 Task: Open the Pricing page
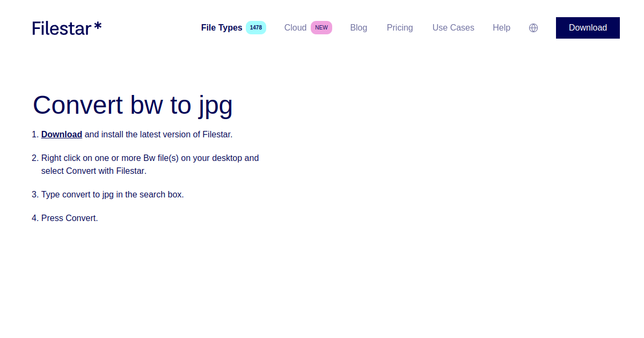pyautogui.click(x=400, y=27)
